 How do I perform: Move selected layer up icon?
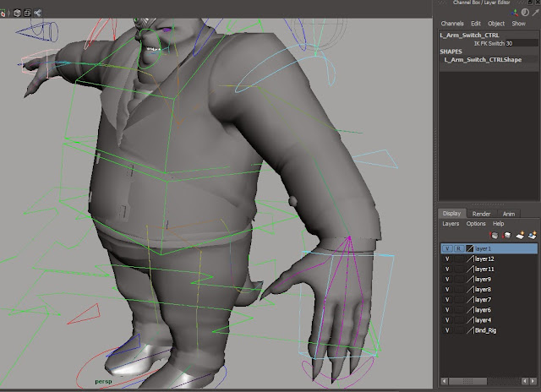(x=494, y=236)
